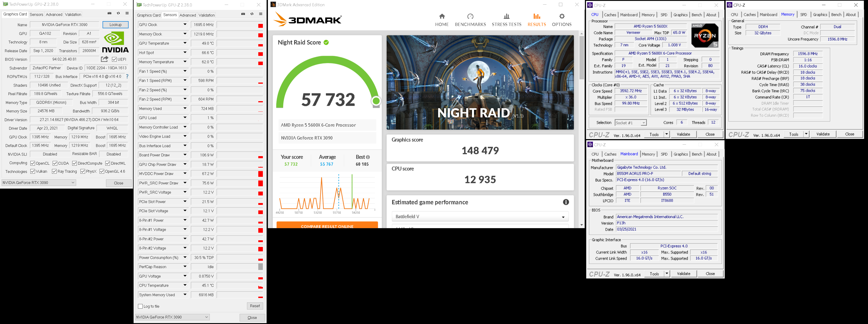Click the screenshot camera icon in the GPU-Z Graphics Card window

tap(109, 14)
